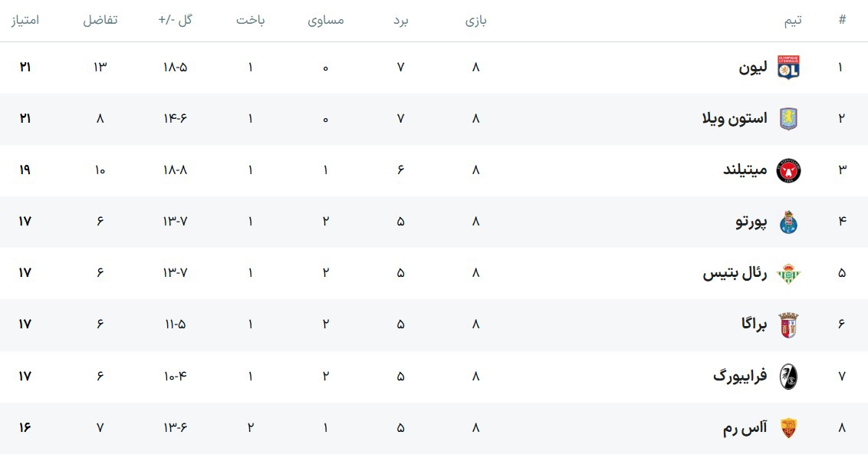Click the بازی games played header
868x458 pixels.
coord(475,21)
